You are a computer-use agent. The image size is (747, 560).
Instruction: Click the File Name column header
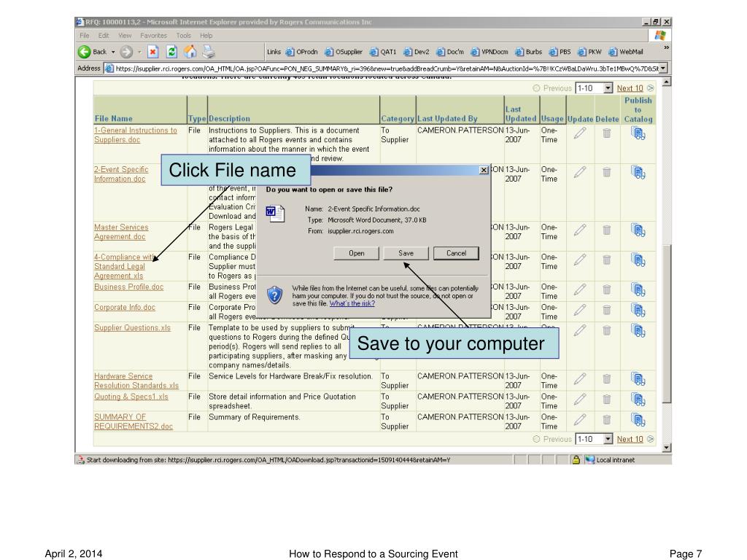pyautogui.click(x=113, y=119)
